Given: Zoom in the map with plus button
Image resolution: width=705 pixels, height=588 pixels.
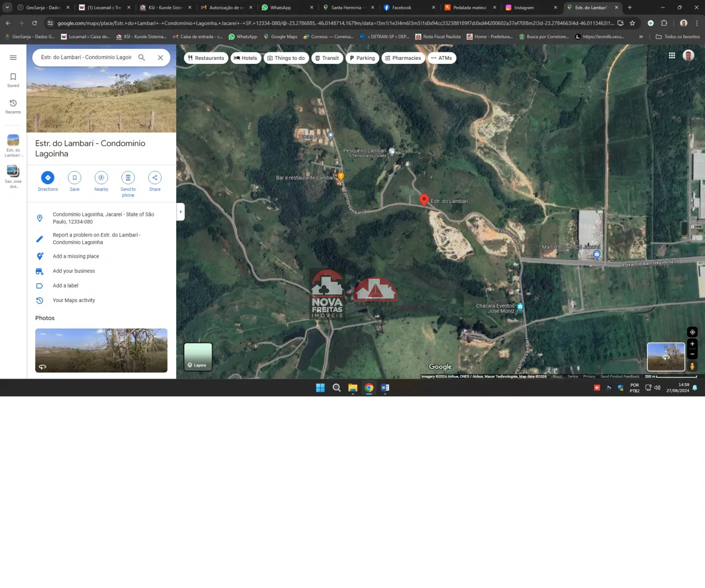Looking at the screenshot, I should pos(692,344).
